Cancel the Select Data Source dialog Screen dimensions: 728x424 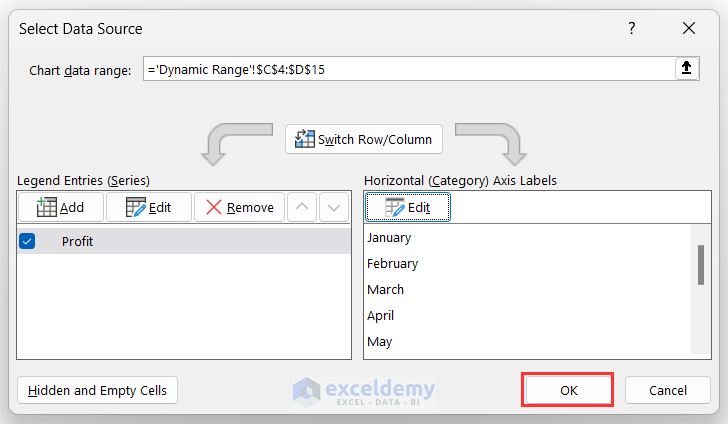click(x=667, y=390)
